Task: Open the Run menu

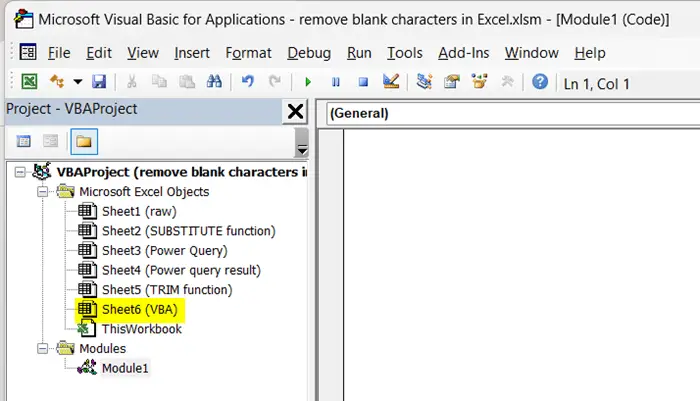Action: 359,53
